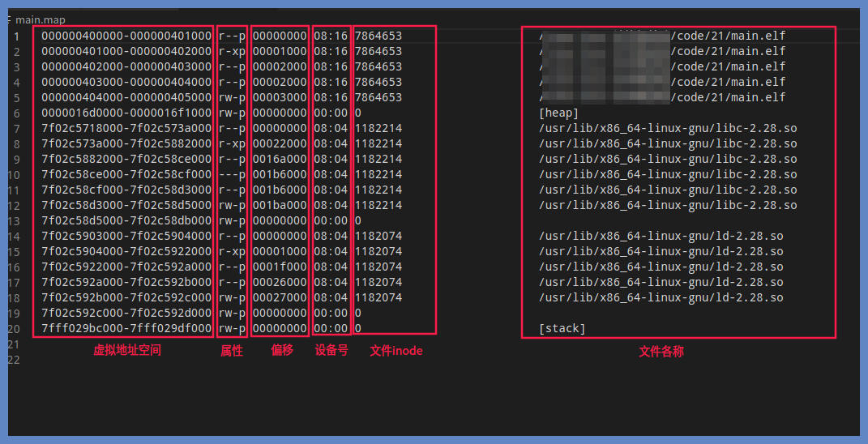Select the main.map editor tab
868x444 pixels.
(x=39, y=19)
